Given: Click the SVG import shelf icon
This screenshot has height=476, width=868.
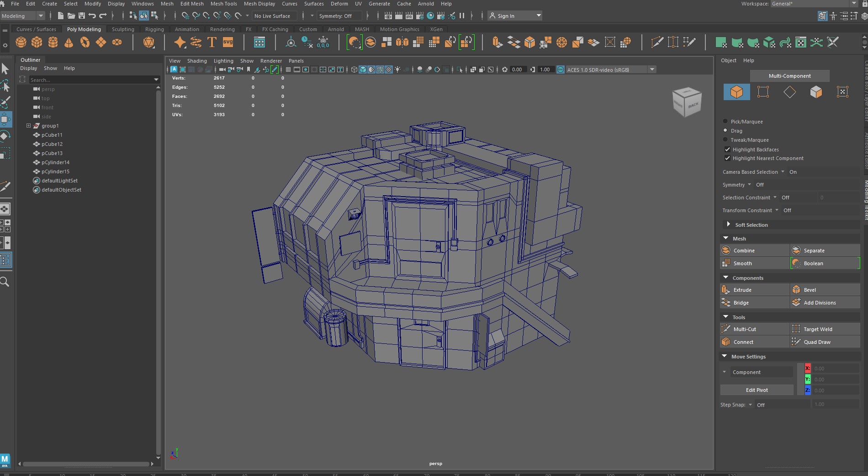Looking at the screenshot, I should [x=228, y=43].
